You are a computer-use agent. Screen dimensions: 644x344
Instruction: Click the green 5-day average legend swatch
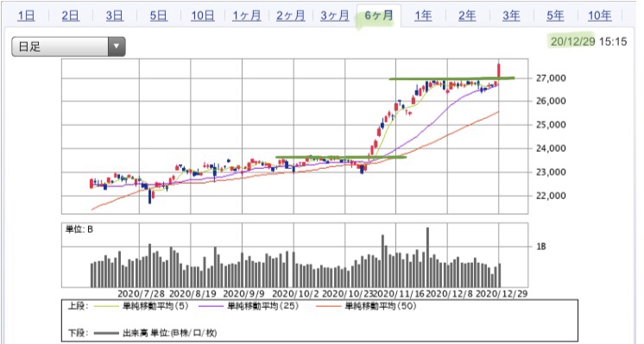point(105,306)
